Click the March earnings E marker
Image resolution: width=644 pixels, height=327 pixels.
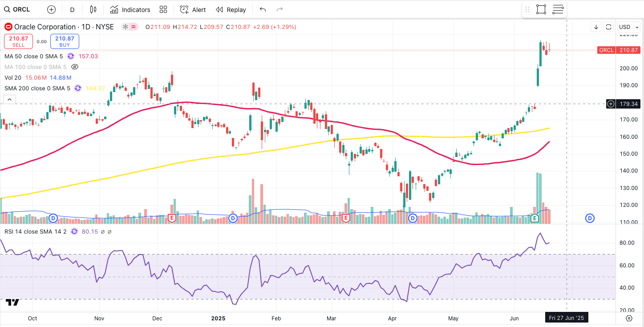point(346,218)
